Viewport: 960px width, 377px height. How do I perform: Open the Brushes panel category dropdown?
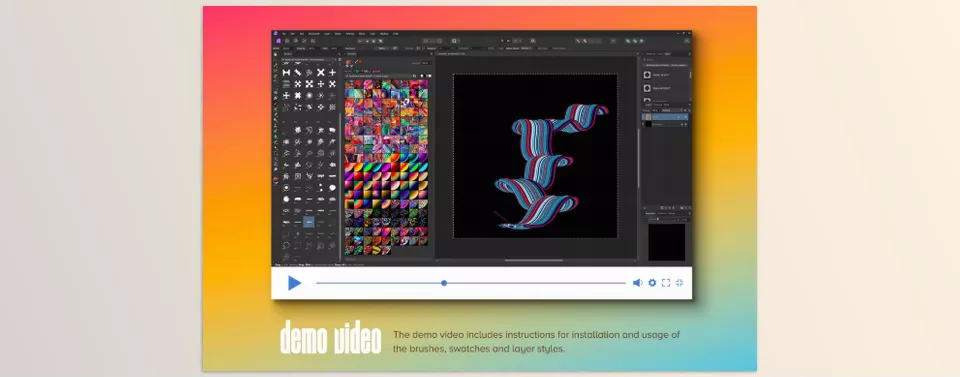[309, 60]
